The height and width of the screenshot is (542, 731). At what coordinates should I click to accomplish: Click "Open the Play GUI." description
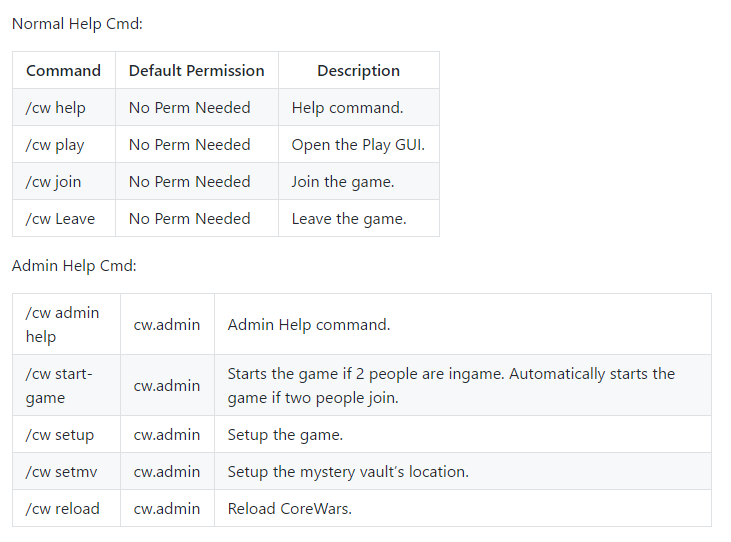[358, 145]
